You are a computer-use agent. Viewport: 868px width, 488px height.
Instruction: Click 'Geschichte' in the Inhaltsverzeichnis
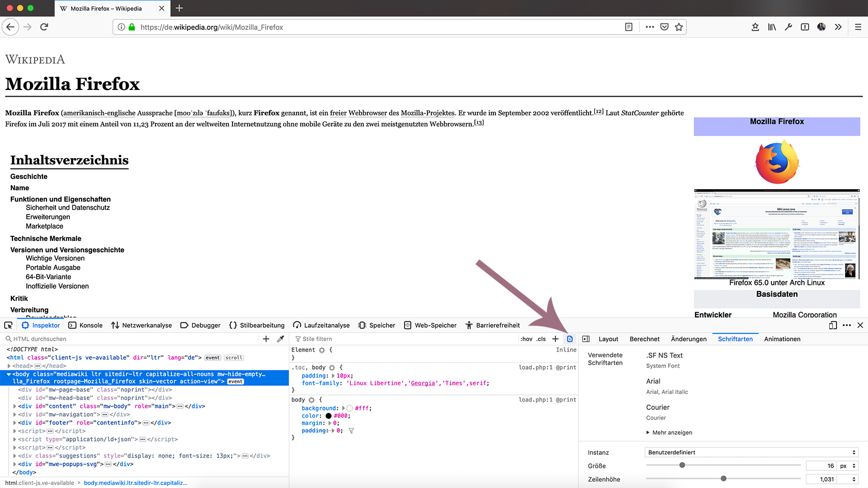(x=29, y=176)
